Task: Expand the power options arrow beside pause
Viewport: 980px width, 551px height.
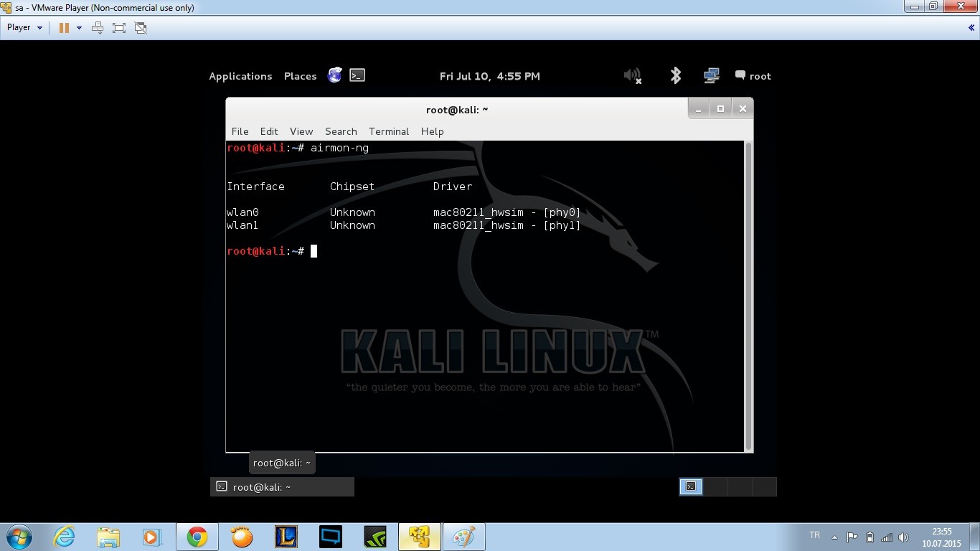Action: click(x=79, y=27)
